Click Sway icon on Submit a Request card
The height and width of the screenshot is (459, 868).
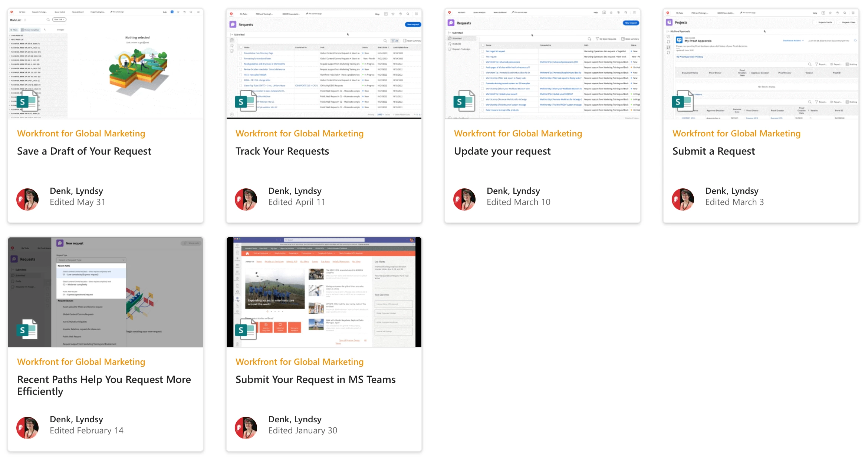tap(682, 101)
